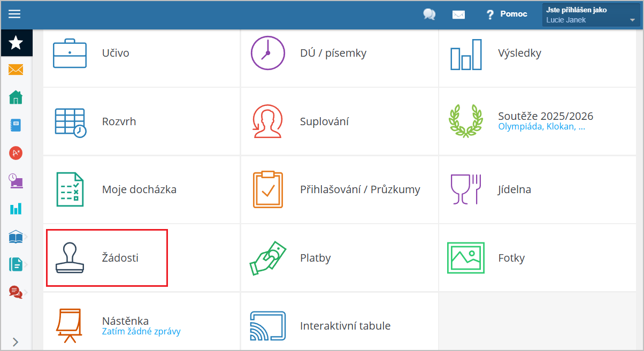Open the blue notebook sidebar icon
The image size is (644, 351).
coord(16,125)
